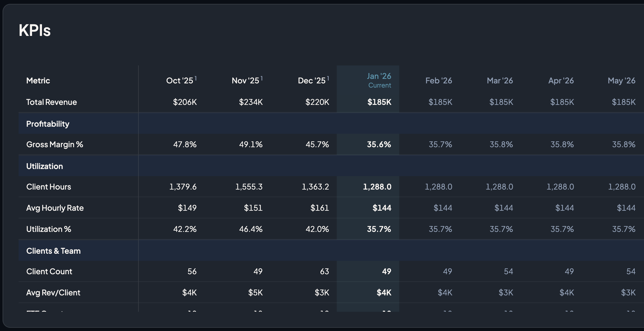Image resolution: width=644 pixels, height=331 pixels.
Task: Collapse the Utilization section header
Action: click(x=45, y=166)
